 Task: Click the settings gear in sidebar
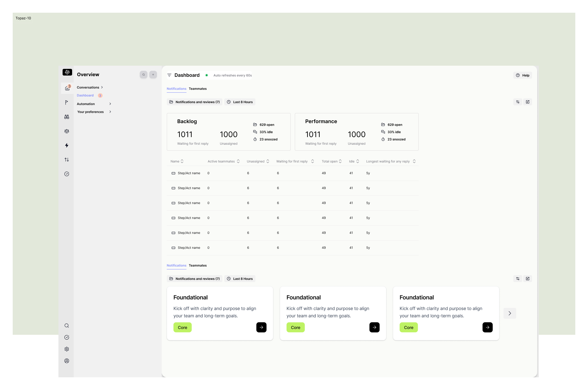[x=67, y=349]
